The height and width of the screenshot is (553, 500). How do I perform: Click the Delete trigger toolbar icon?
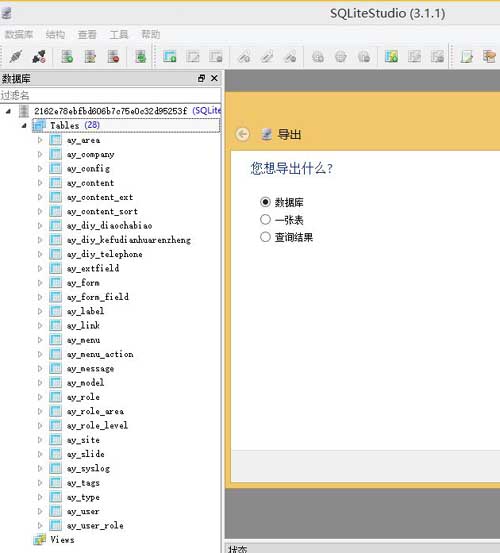[364, 56]
